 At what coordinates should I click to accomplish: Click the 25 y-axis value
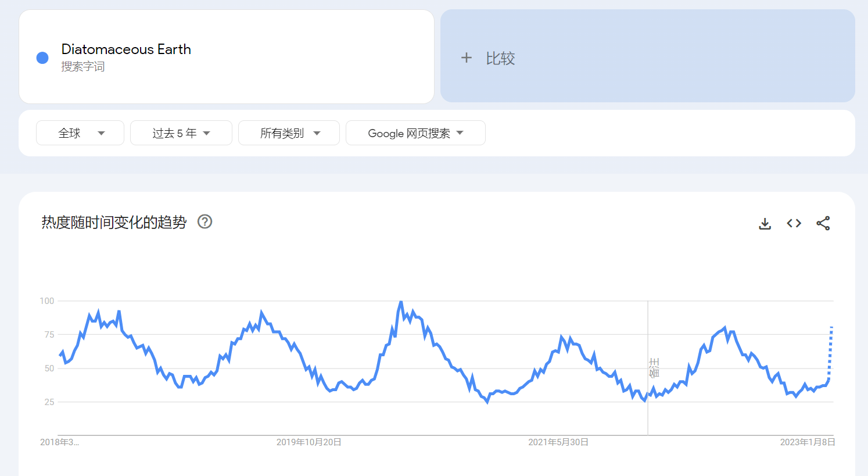(x=49, y=402)
